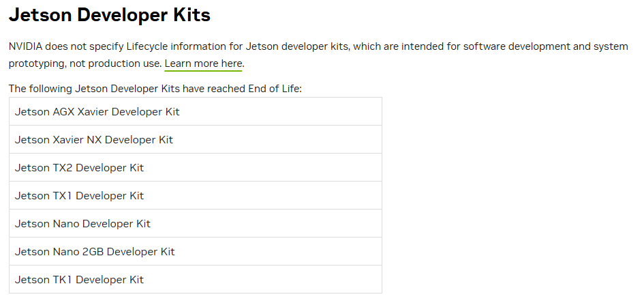Select the Jetson AGX Xavier Developer Kit row
644x301 pixels.
tap(196, 111)
